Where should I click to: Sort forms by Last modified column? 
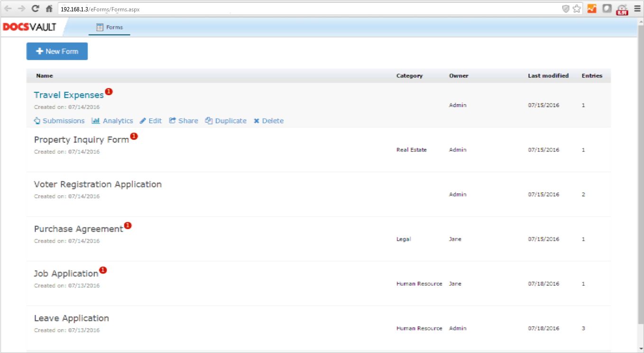[x=548, y=76]
